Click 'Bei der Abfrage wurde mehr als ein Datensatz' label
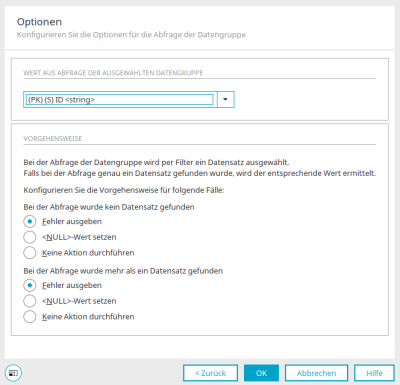400x385 pixels. (x=123, y=271)
